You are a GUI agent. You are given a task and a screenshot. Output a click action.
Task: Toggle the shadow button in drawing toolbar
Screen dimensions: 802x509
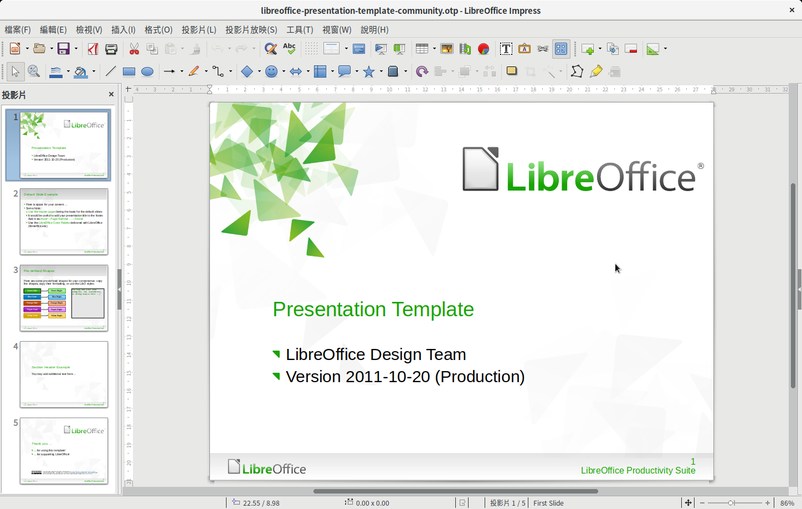click(x=511, y=72)
